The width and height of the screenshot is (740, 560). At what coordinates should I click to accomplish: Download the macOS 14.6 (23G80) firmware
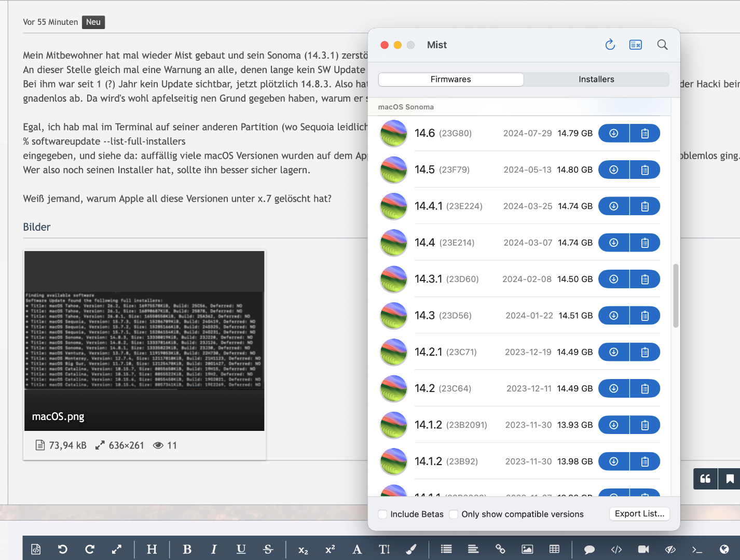click(x=614, y=133)
